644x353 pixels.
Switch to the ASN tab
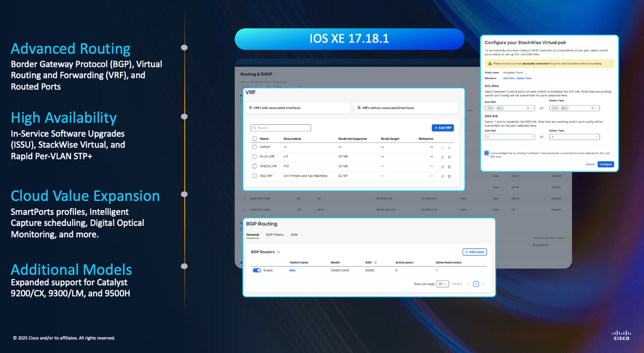coord(294,234)
